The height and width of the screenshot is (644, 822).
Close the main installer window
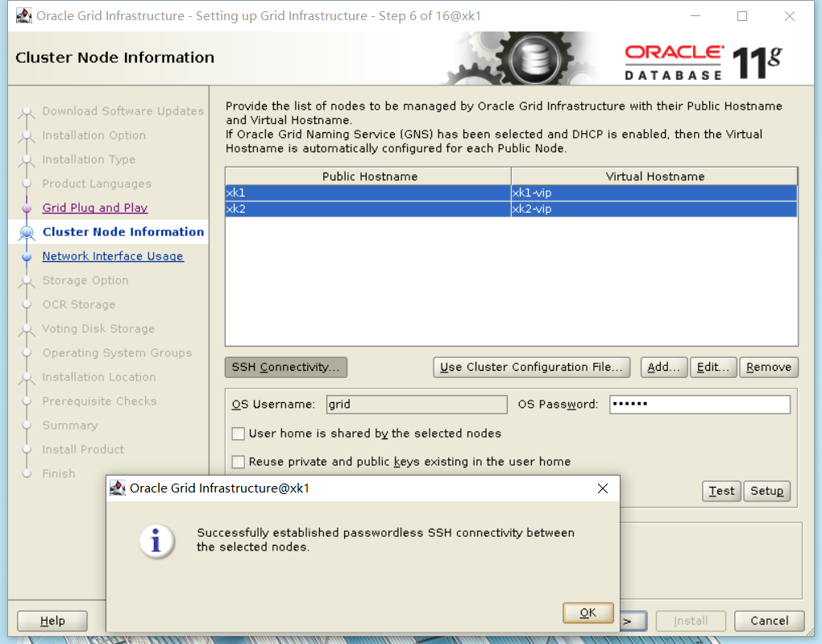790,16
